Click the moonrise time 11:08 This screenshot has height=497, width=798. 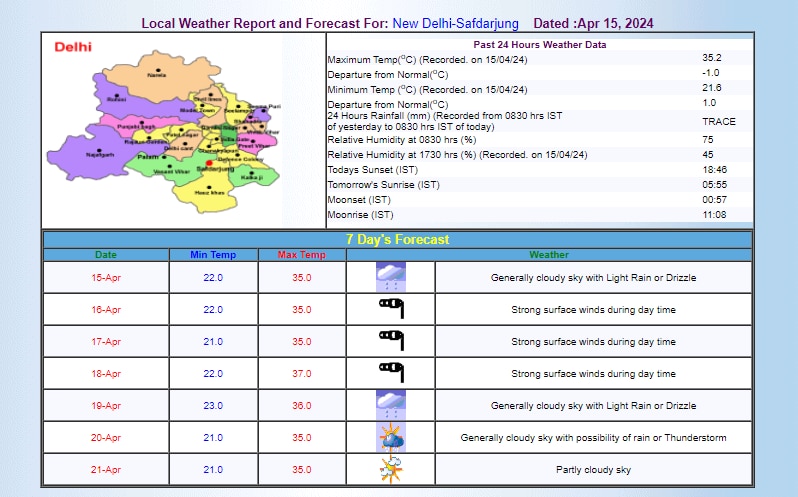715,215
